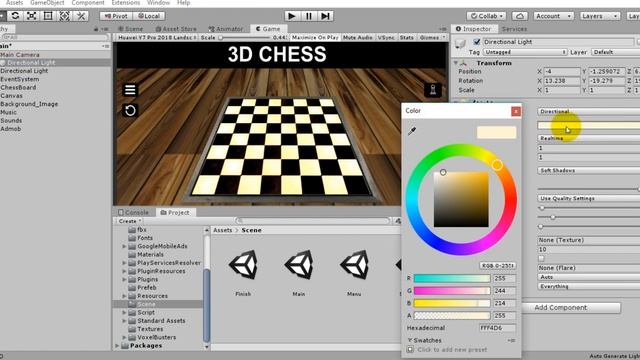Click the add preset swatch icon
This screenshot has width=640, height=360.
(410, 349)
